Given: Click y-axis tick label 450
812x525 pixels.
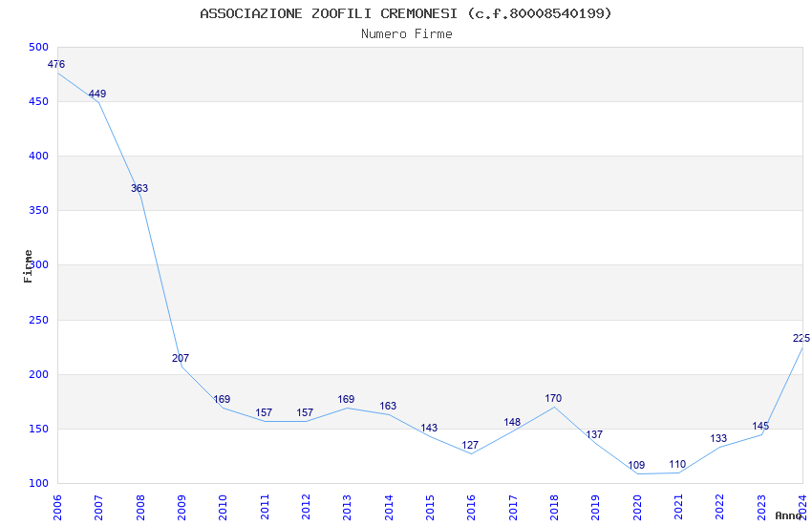Looking at the screenshot, I should pyautogui.click(x=38, y=102).
